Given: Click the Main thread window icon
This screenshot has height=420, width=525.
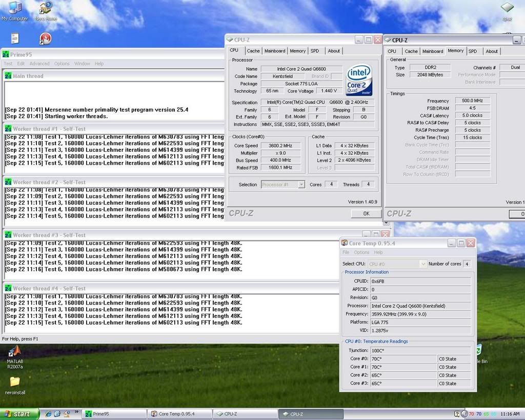Looking at the screenshot, I should pos(8,76).
